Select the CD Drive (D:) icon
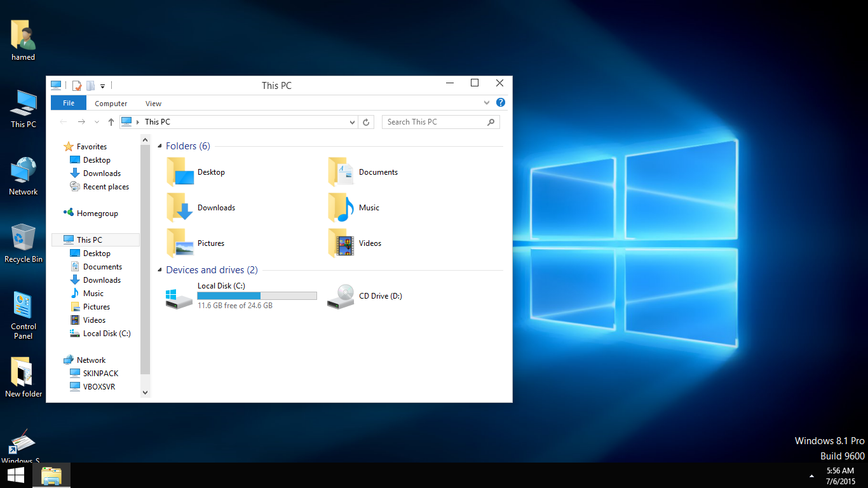This screenshot has width=868, height=488. point(341,296)
